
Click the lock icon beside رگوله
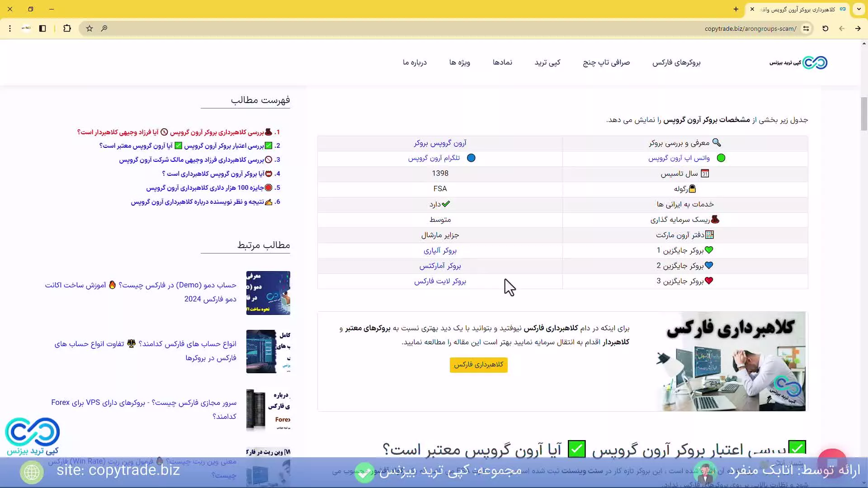(x=692, y=189)
